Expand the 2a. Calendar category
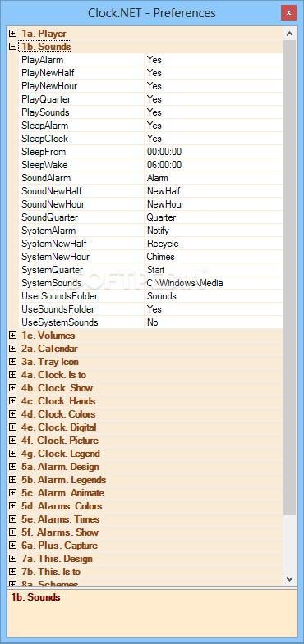304x644 pixels. (x=13, y=349)
